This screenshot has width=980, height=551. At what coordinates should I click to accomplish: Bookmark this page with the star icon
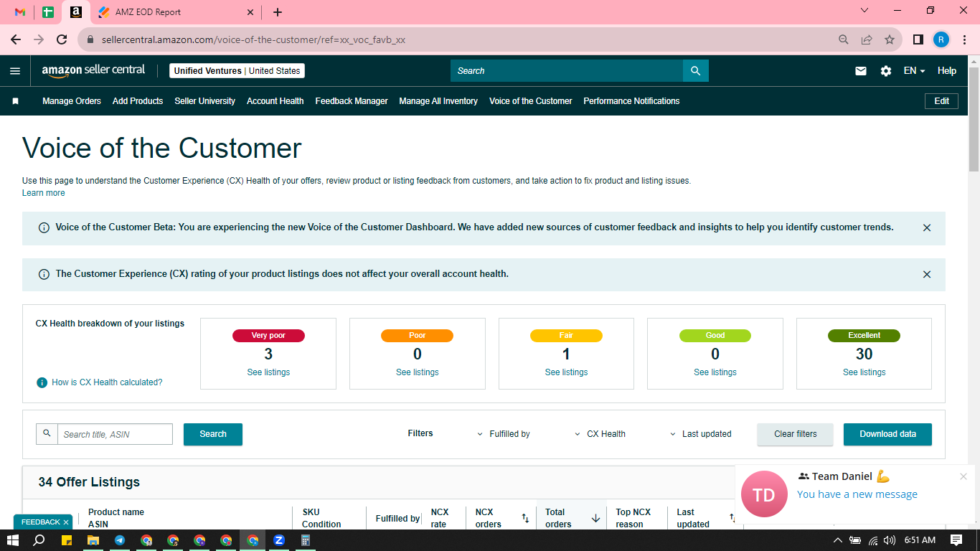tap(890, 40)
